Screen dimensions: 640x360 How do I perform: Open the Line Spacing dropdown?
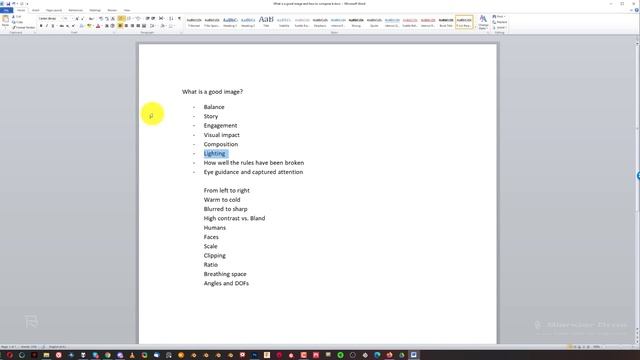coord(153,26)
